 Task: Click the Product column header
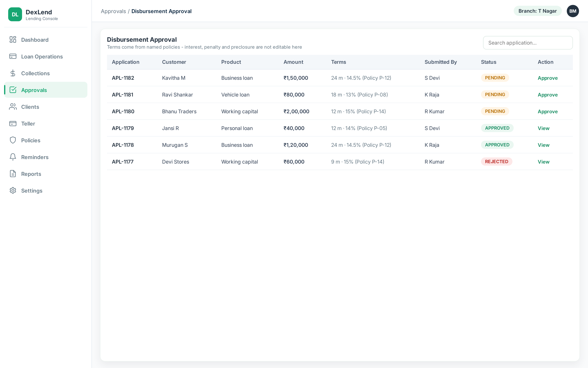click(x=231, y=62)
